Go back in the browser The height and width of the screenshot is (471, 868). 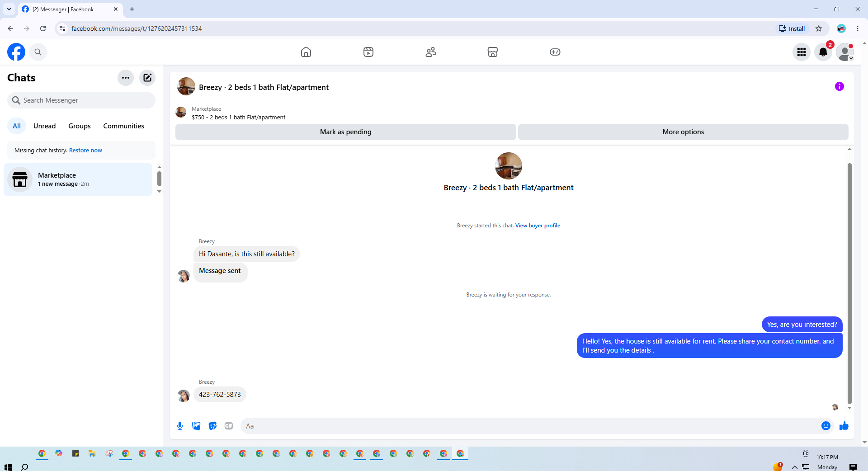click(10, 28)
